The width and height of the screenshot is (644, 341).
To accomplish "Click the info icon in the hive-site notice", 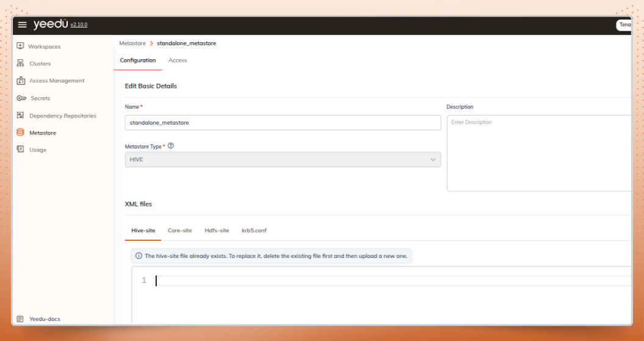I will (139, 256).
